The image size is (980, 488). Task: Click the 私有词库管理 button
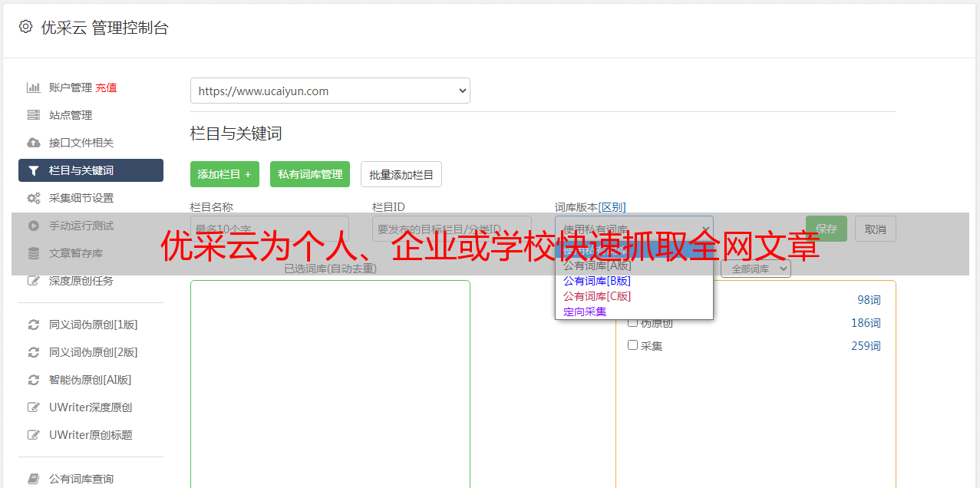(310, 174)
